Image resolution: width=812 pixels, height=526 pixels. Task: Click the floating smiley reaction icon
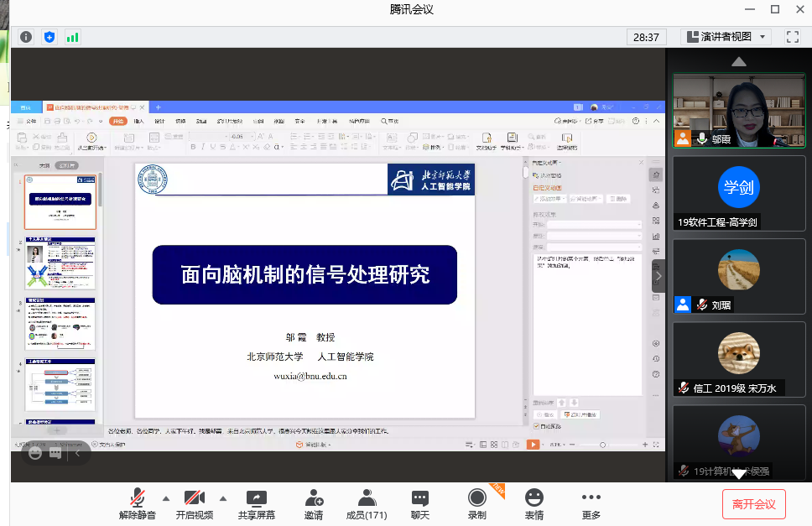click(35, 452)
